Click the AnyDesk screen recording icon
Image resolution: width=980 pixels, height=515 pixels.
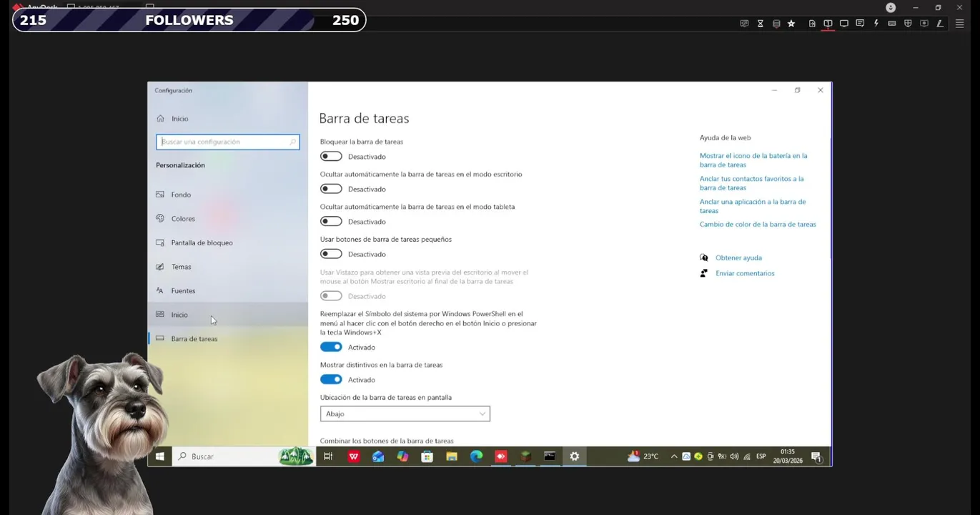click(x=924, y=24)
